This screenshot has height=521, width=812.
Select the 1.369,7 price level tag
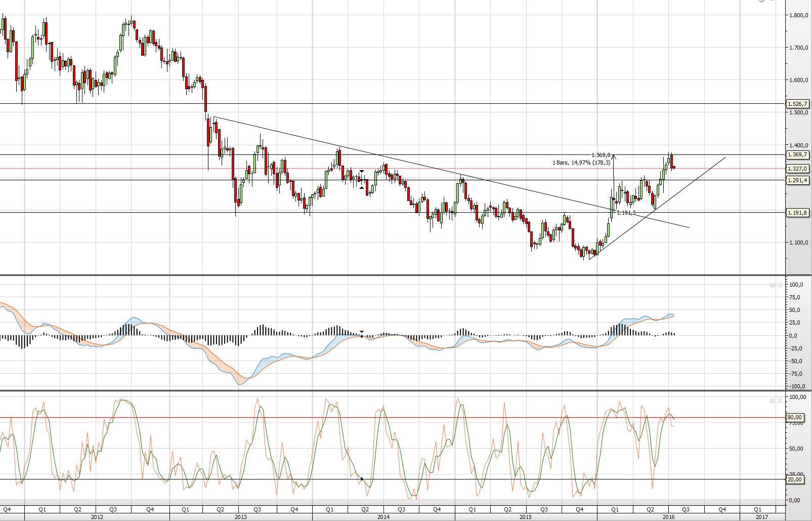[x=798, y=154]
